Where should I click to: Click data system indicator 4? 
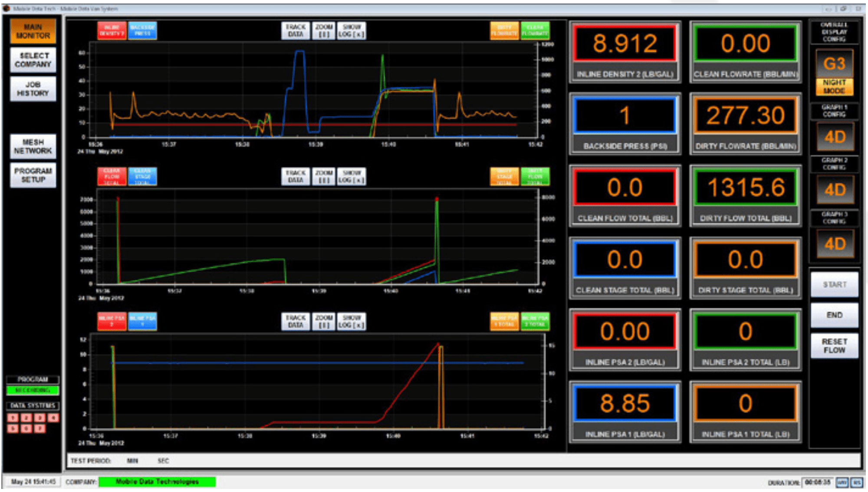[53, 418]
